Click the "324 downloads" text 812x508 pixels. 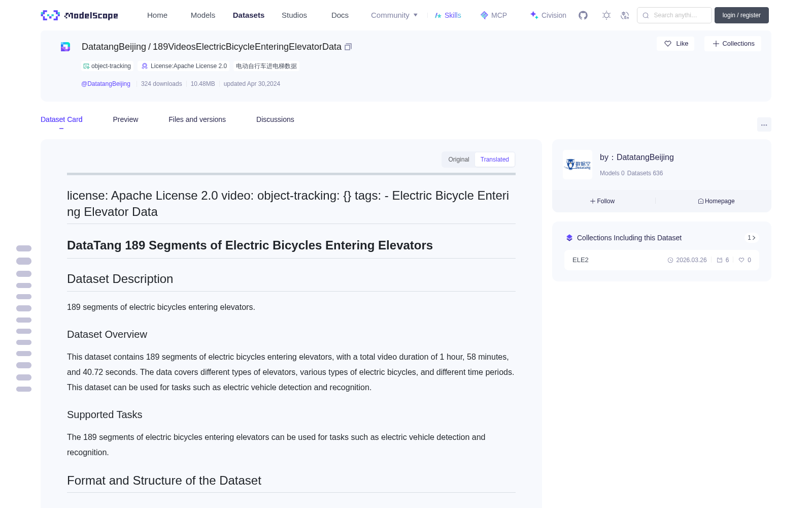161,84
